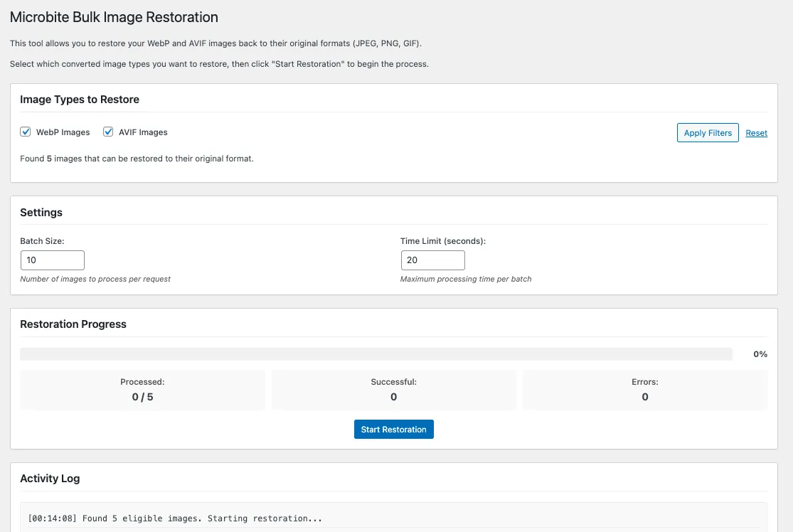This screenshot has height=532, width=793.
Task: Click the Start Restoration button
Action: (x=393, y=430)
